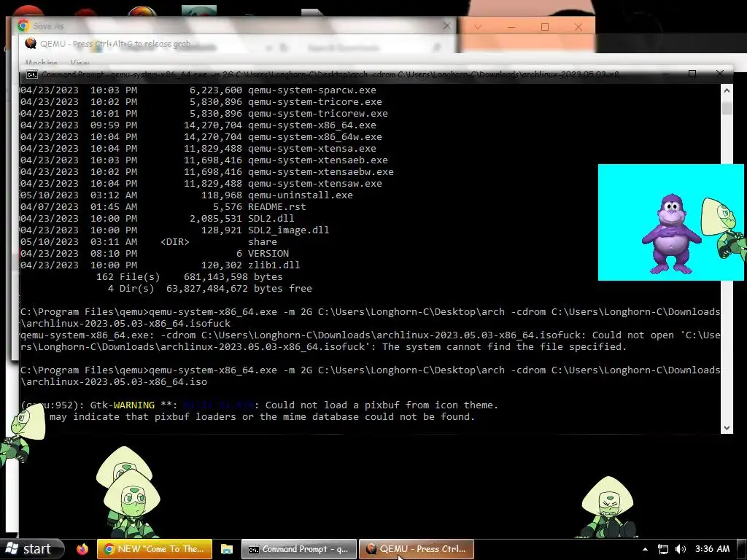
Task: Open the Windows start menu
Action: tap(31, 549)
